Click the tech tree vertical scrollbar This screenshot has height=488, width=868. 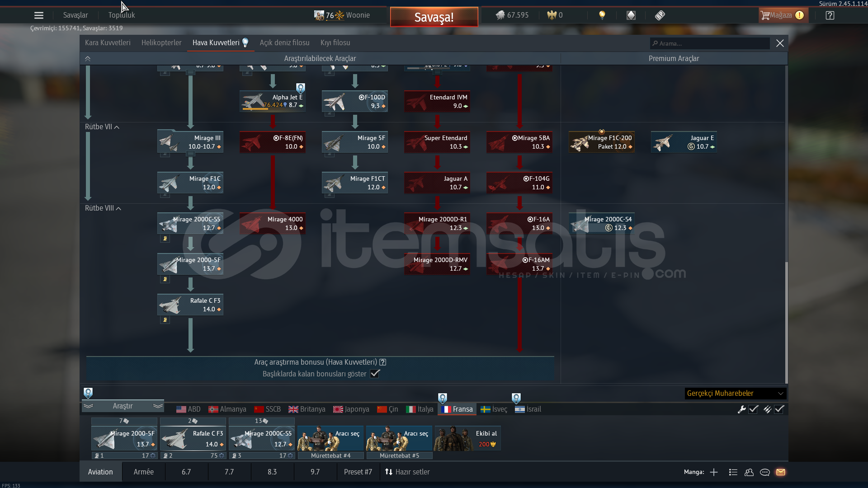coord(786,323)
